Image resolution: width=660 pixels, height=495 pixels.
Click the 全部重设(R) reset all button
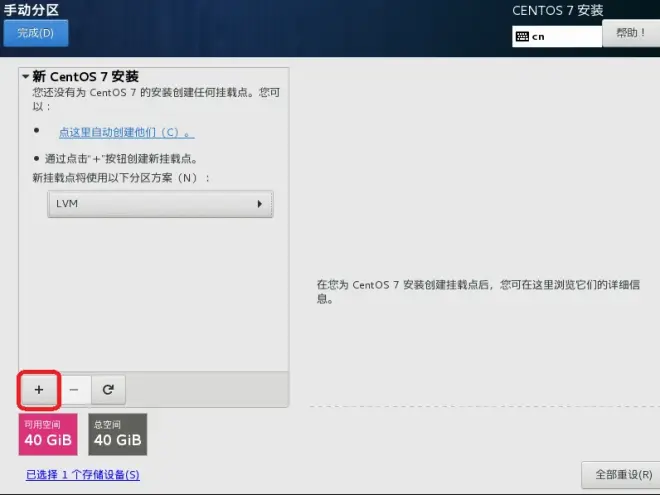point(623,475)
